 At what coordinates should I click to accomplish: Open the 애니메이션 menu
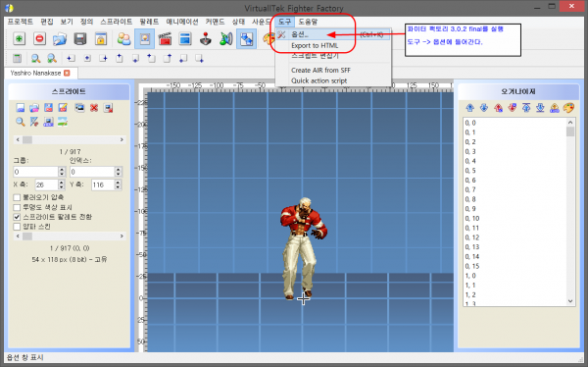[182, 22]
